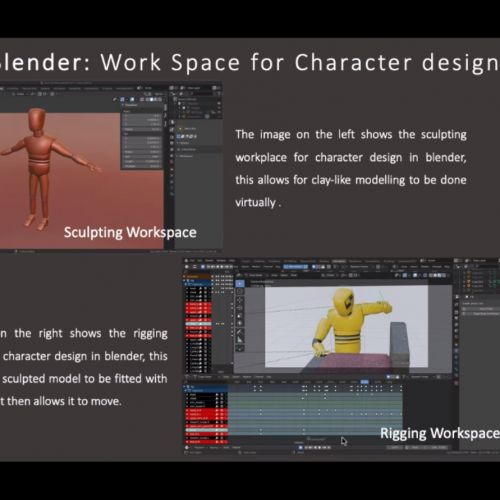Select the Cursor tool in rigging viewport toolbar
The height and width of the screenshot is (500, 500).
point(240,292)
